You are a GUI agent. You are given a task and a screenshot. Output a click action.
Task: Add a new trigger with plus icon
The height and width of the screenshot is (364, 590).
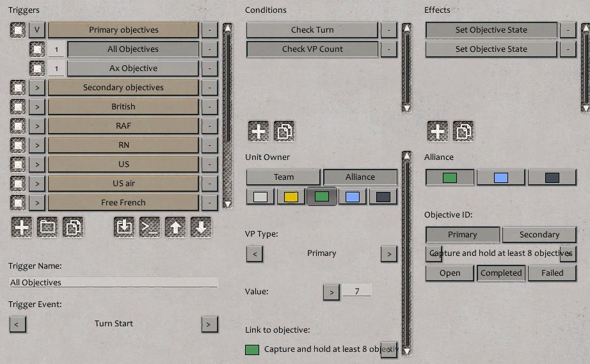point(22,228)
